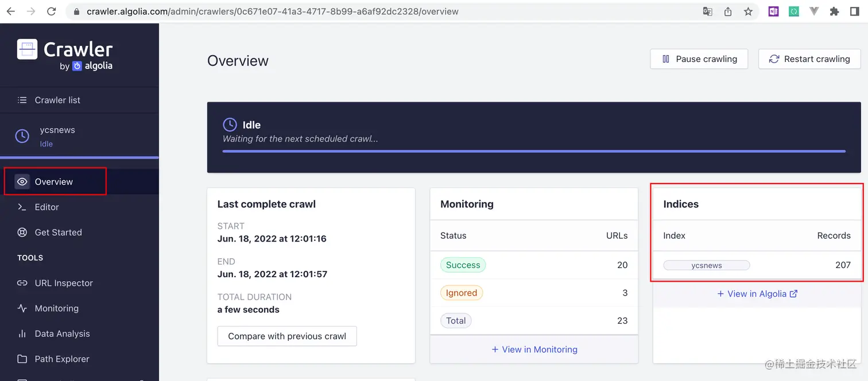868x381 pixels.
Task: Open View in Monitoring link
Action: [x=534, y=349]
